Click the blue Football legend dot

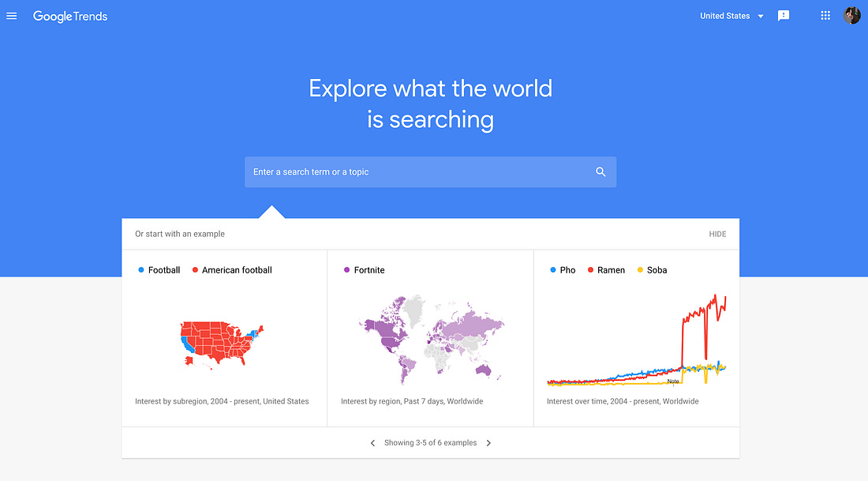click(141, 270)
